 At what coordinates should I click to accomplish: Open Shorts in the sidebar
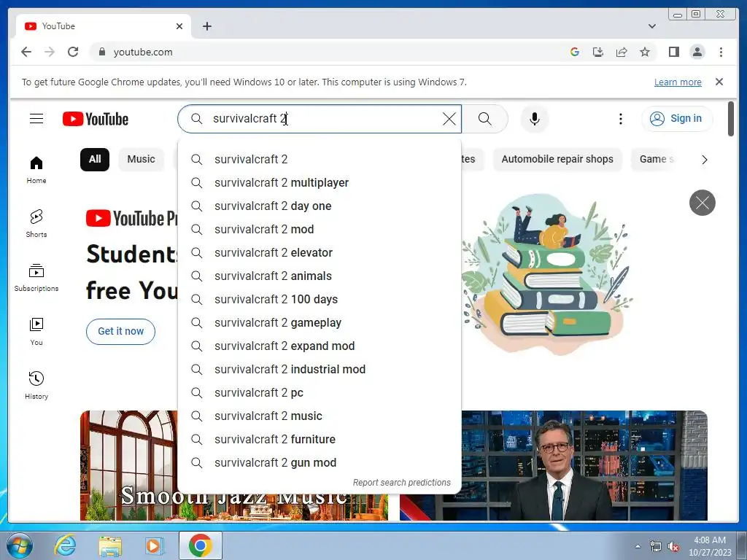tap(36, 223)
